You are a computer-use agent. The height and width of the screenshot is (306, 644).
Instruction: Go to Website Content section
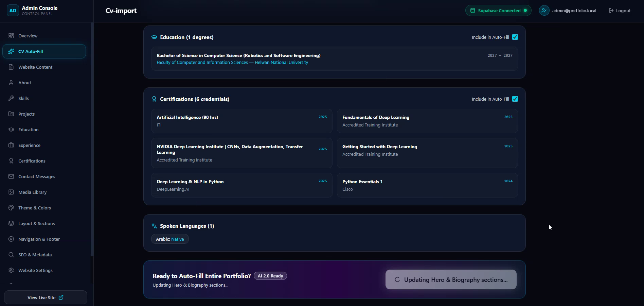tap(44, 67)
